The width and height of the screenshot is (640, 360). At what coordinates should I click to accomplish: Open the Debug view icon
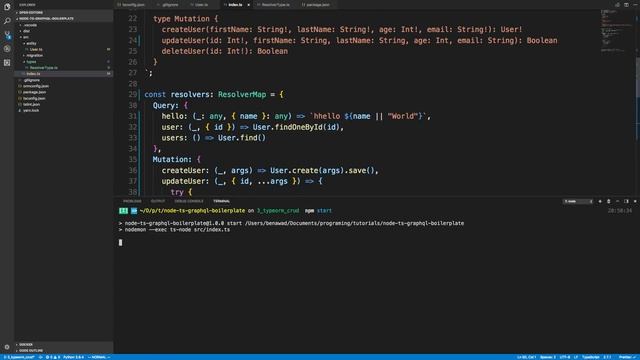pyautogui.click(x=7, y=49)
